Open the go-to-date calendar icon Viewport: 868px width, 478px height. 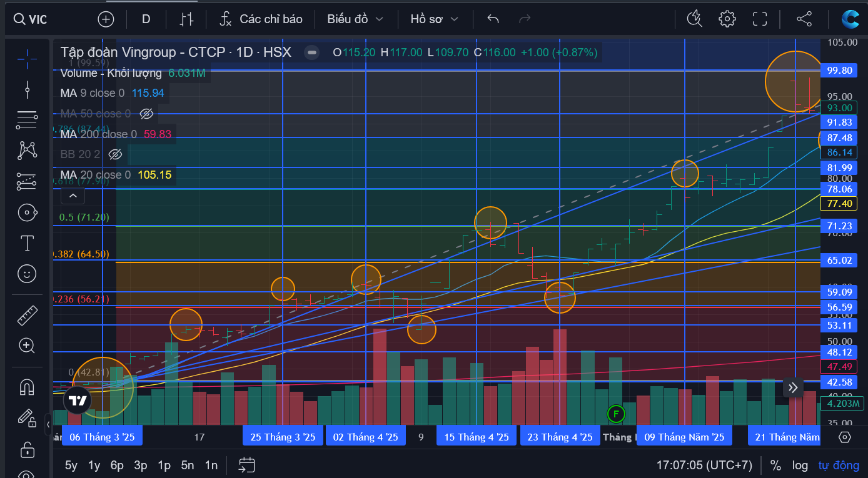(247, 465)
